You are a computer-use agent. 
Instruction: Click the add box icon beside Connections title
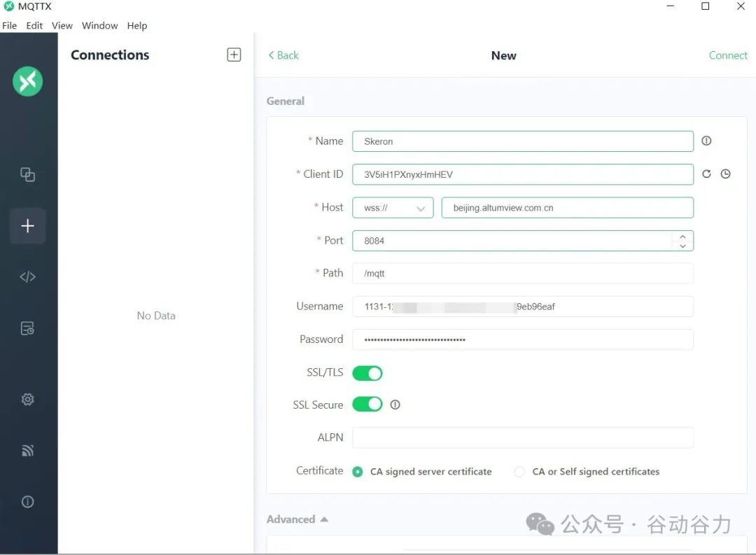point(234,55)
